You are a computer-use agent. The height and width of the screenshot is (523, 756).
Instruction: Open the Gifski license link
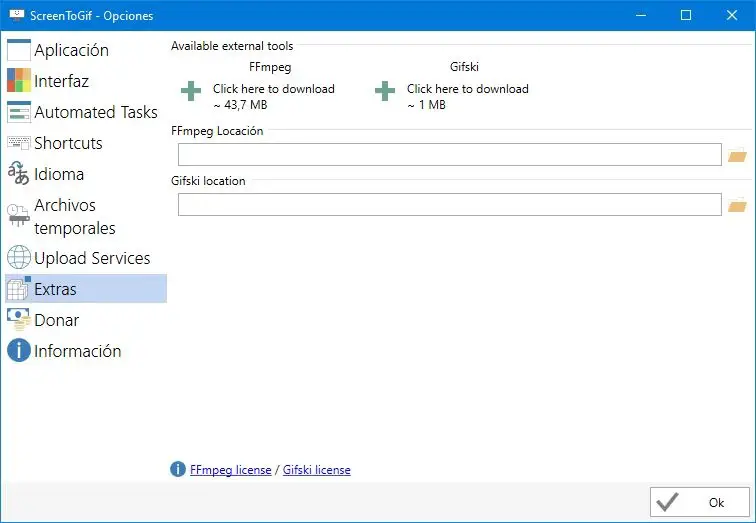(x=316, y=470)
